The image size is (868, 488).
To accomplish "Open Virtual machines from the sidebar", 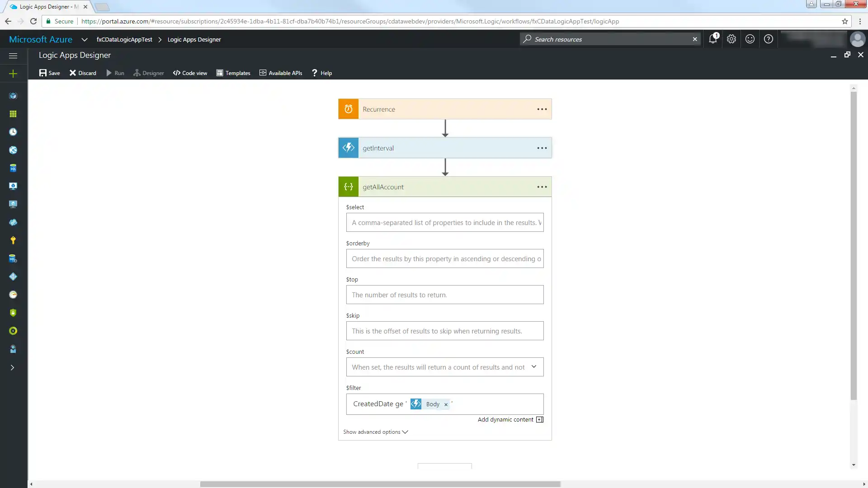I will (x=13, y=186).
